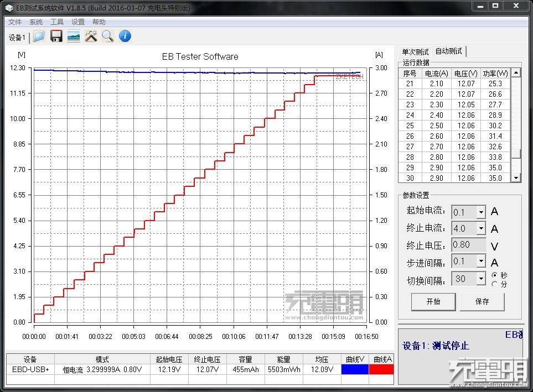This screenshot has width=533, height=392.
Task: Click the 曲线A red curve toggle cell
Action: coord(381,368)
